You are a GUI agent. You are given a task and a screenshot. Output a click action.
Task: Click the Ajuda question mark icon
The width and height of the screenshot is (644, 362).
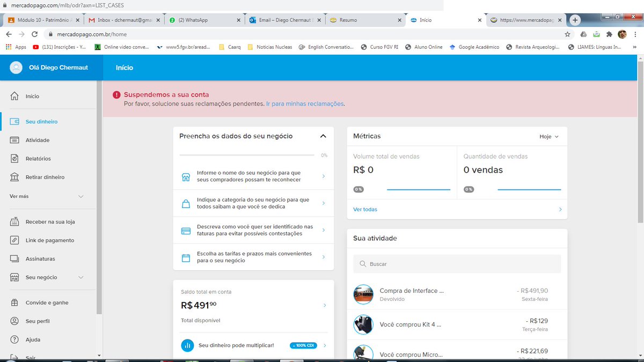[15, 339]
